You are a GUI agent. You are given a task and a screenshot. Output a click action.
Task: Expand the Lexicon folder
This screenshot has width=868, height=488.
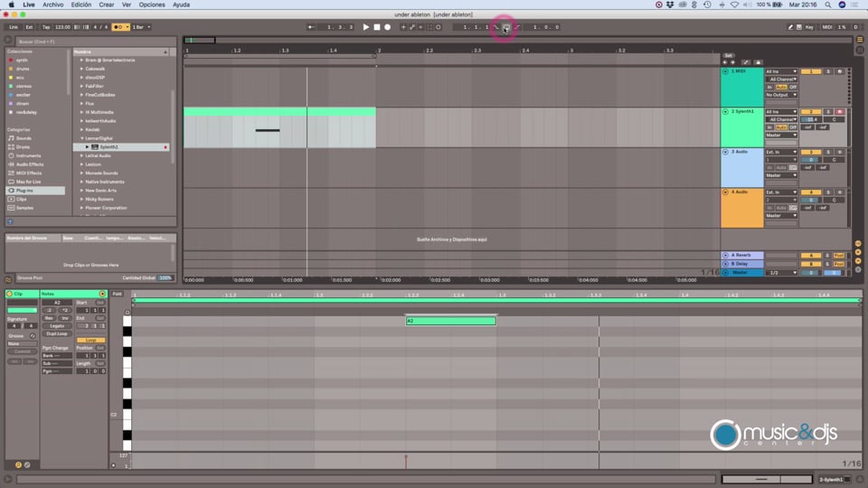[82, 164]
